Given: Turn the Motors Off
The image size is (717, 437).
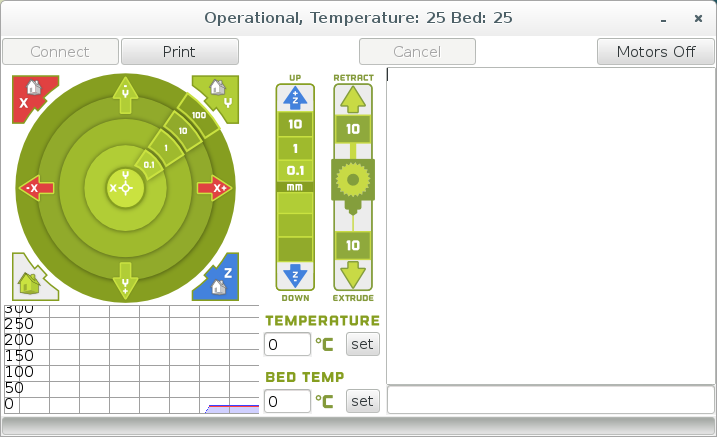Looking at the screenshot, I should pos(655,52).
